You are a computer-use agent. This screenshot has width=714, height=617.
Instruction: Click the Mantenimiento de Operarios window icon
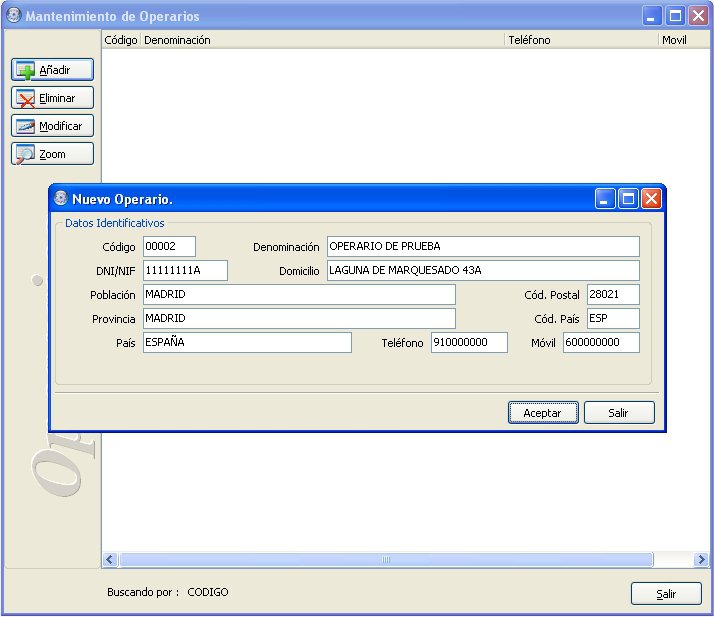(x=14, y=15)
